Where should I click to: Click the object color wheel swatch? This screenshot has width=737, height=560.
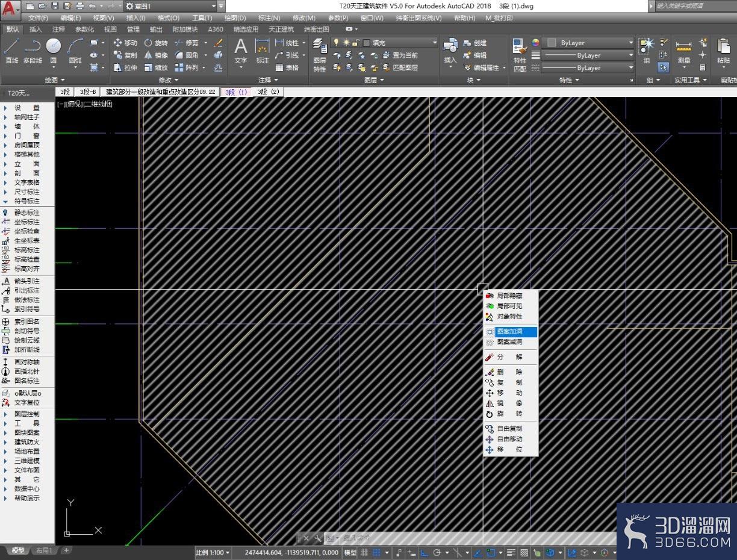tap(535, 43)
